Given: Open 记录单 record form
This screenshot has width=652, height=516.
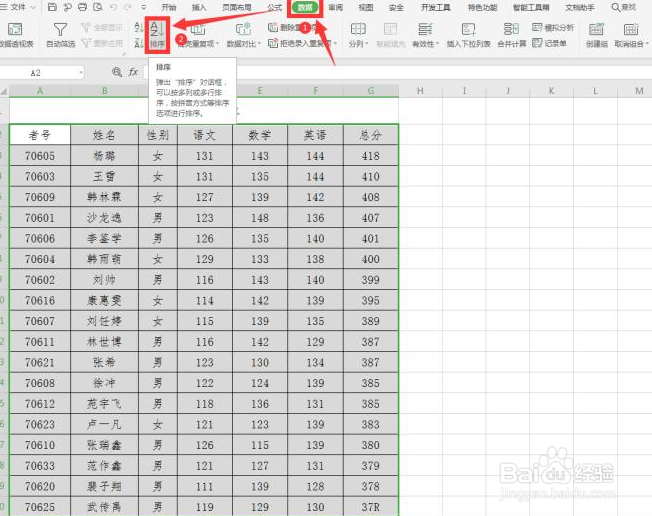Looking at the screenshot, I should click(549, 43).
